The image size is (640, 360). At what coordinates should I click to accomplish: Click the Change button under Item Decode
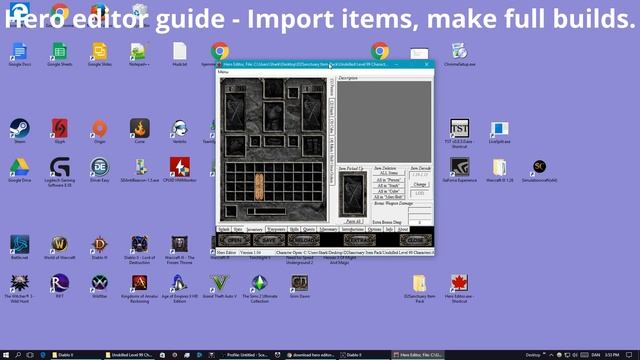point(420,184)
